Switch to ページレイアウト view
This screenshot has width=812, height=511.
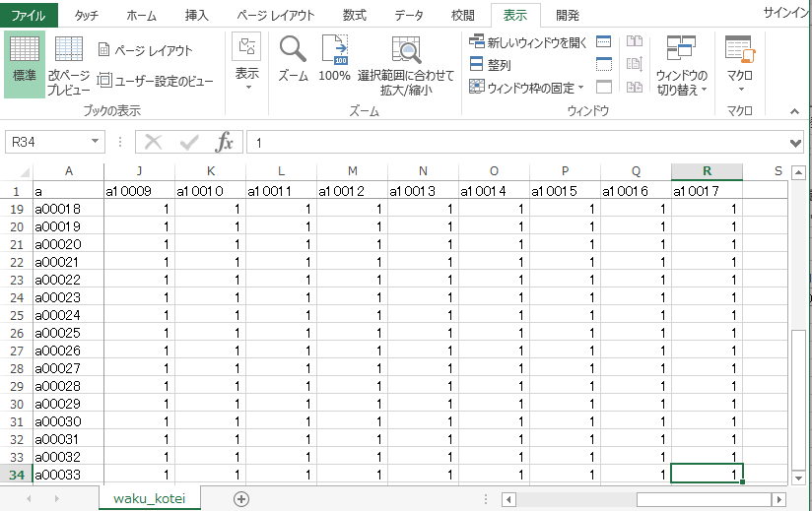point(145,50)
